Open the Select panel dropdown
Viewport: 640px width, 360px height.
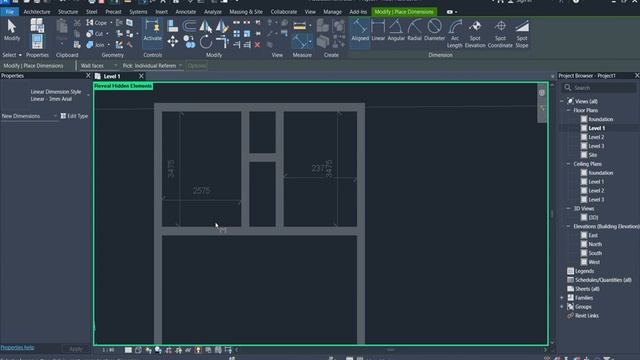pos(12,55)
